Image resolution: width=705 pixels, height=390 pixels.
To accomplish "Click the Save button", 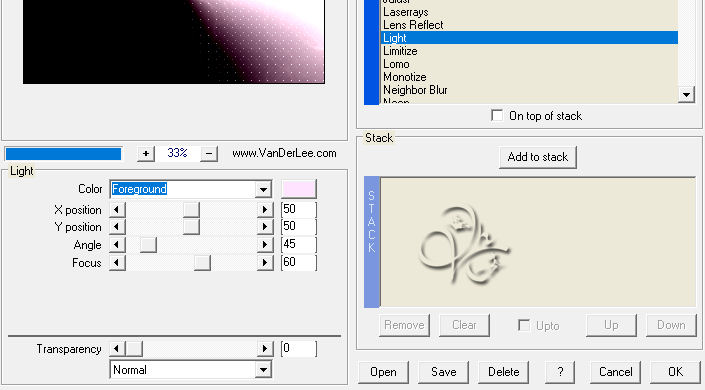I will click(443, 372).
